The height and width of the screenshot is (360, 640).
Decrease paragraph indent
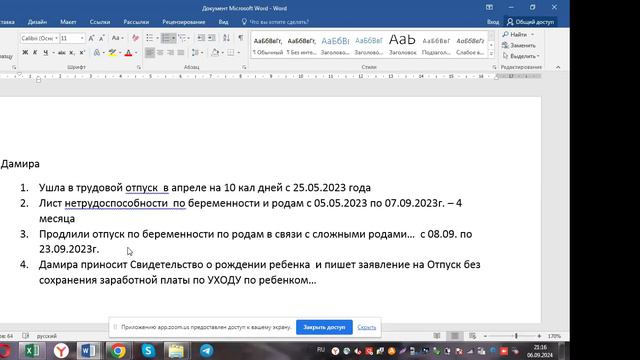[x=201, y=38]
